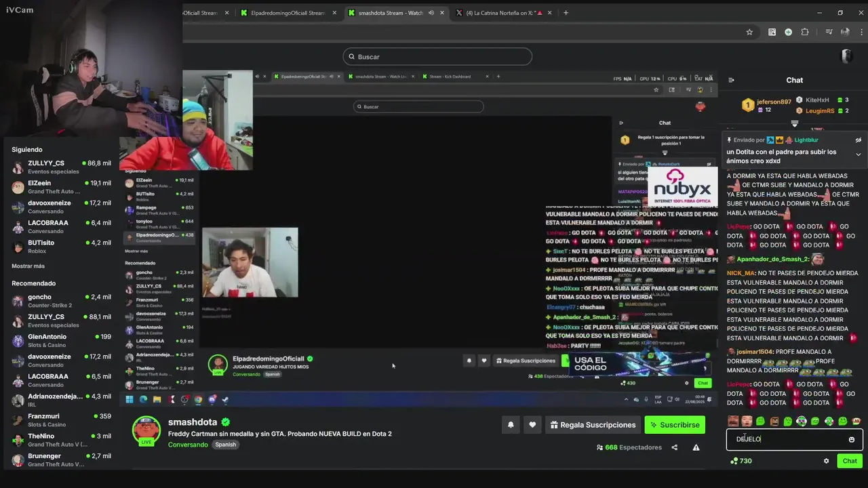Open ElZeein followed channel

click(x=61, y=187)
